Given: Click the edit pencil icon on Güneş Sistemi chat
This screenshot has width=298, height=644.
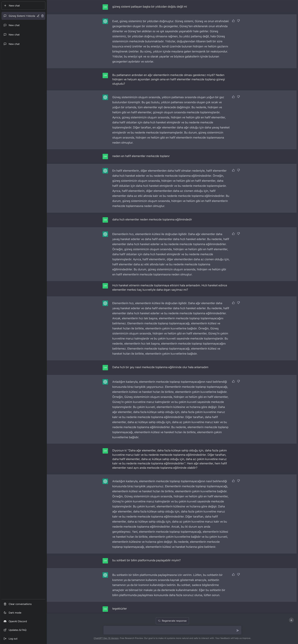Looking at the screenshot, I should pyautogui.click(x=38, y=16).
